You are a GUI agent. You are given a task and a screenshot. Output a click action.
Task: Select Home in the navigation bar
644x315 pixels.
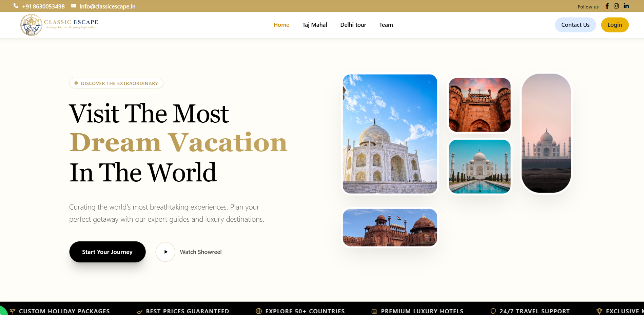tap(281, 25)
